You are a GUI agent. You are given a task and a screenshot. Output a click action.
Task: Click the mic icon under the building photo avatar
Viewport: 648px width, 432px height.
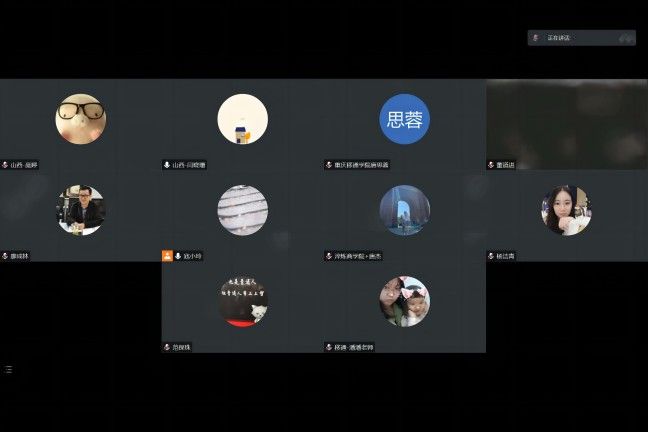point(328,256)
